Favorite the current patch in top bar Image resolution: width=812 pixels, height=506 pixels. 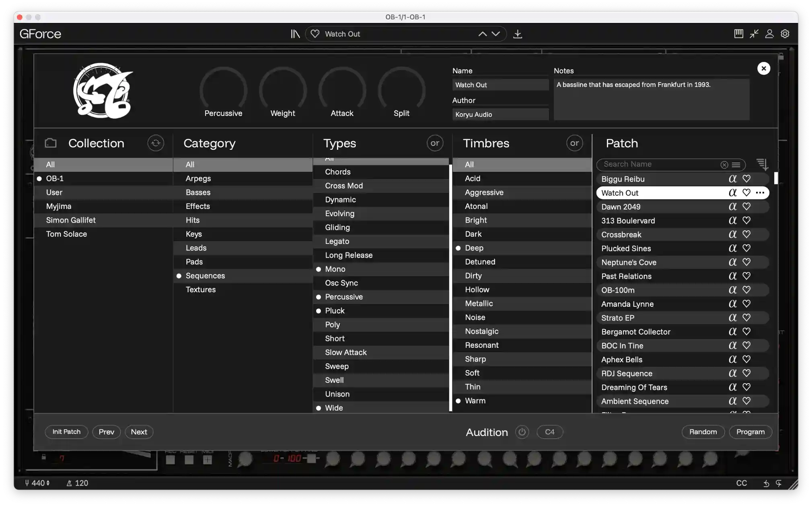point(315,34)
